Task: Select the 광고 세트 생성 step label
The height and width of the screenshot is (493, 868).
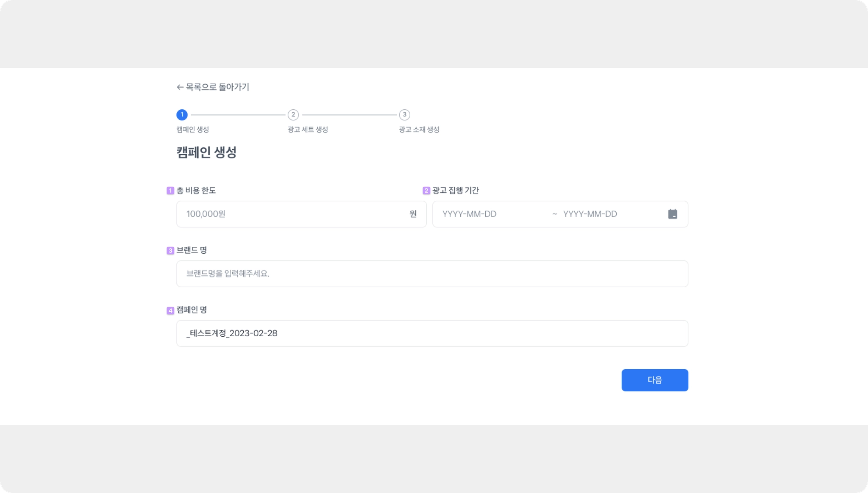Action: point(308,130)
